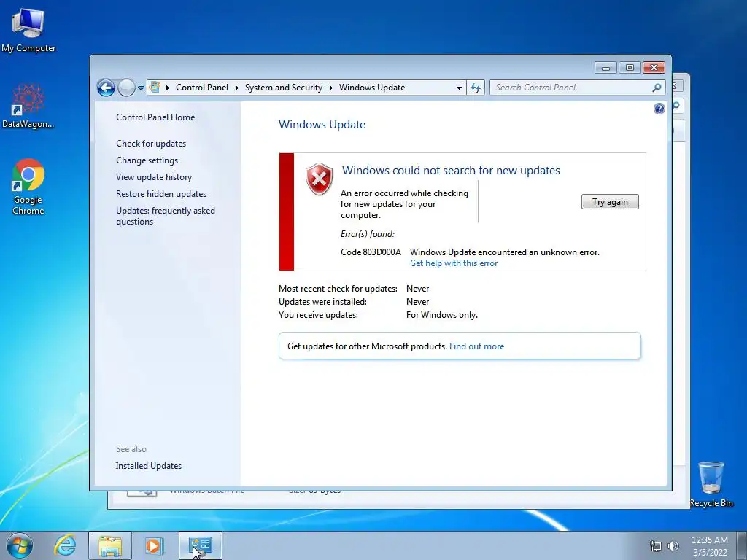Click the volume speaker tray icon
The width and height of the screenshot is (747, 560).
point(673,546)
